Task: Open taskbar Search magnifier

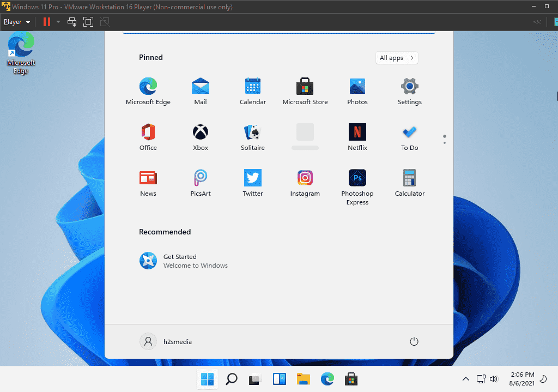Action: (231, 379)
